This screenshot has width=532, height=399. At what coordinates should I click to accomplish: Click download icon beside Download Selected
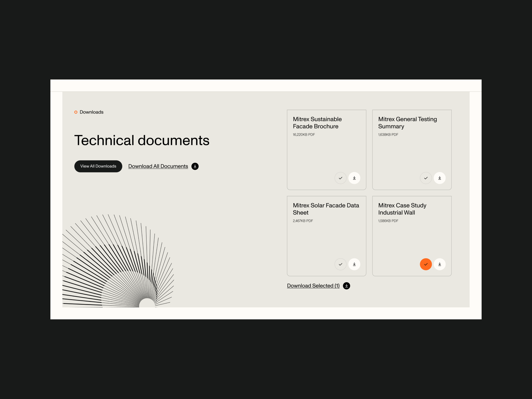point(346,286)
